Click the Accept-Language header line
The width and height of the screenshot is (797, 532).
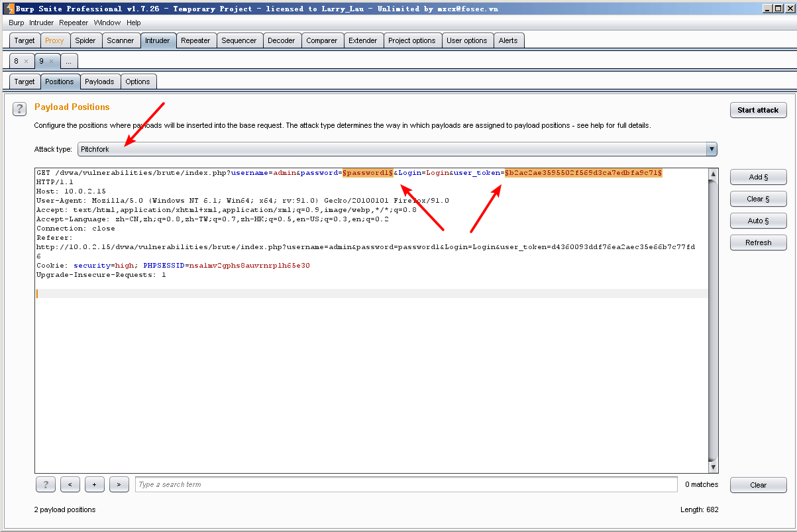[x=213, y=219]
